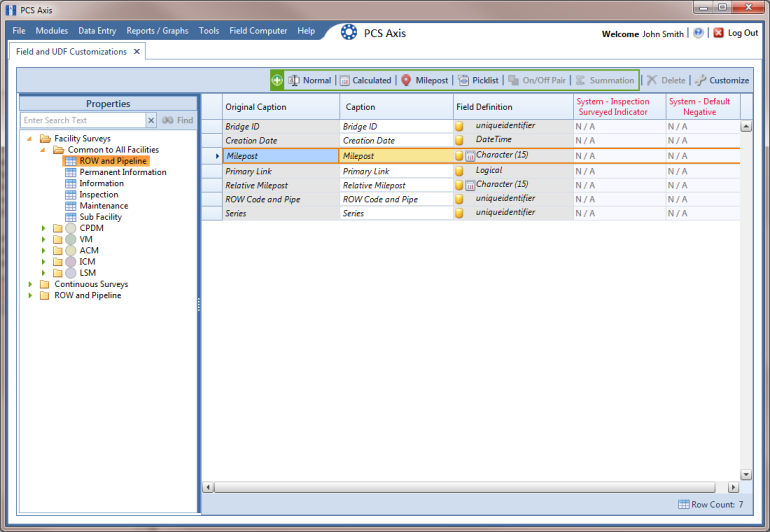Open the Modules menu
770x532 pixels.
(x=52, y=30)
